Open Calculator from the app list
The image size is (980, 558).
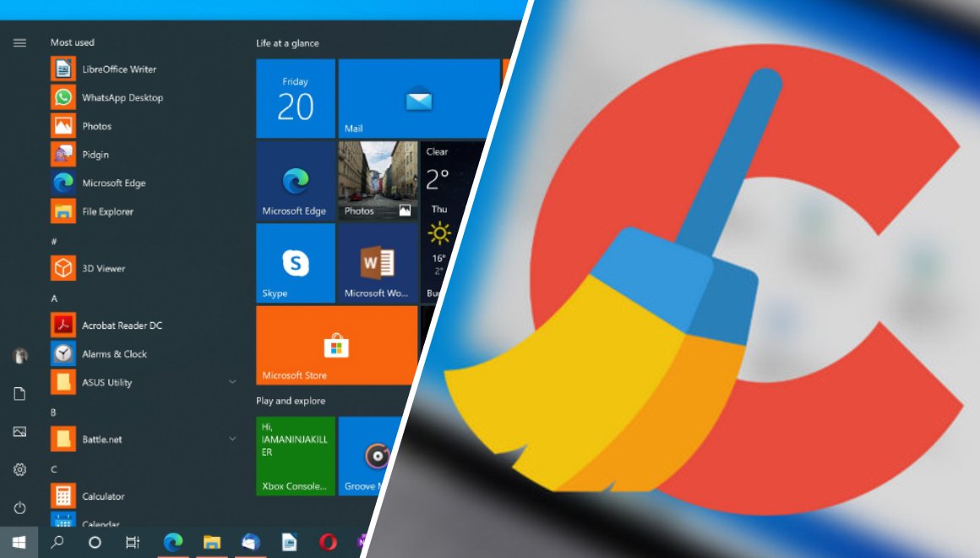pyautogui.click(x=102, y=496)
